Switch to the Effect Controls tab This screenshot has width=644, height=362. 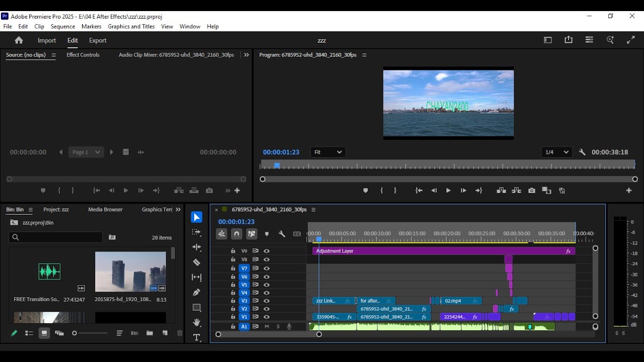(83, 55)
